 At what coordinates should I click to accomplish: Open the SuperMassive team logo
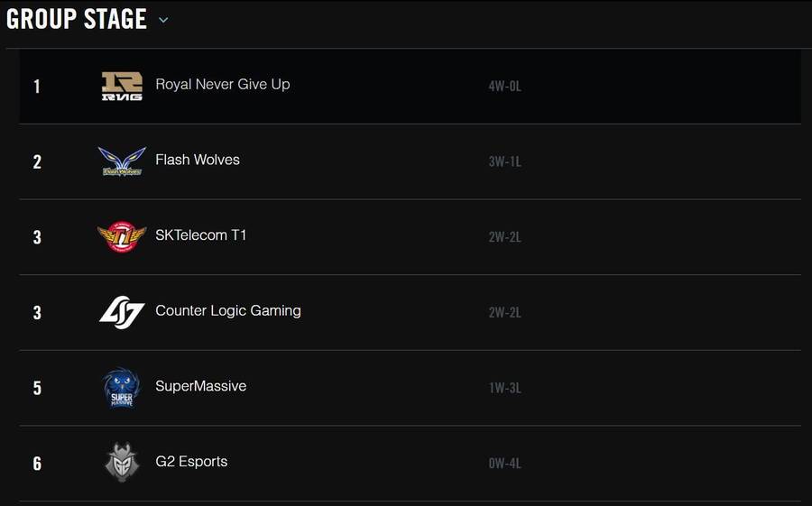pos(122,388)
